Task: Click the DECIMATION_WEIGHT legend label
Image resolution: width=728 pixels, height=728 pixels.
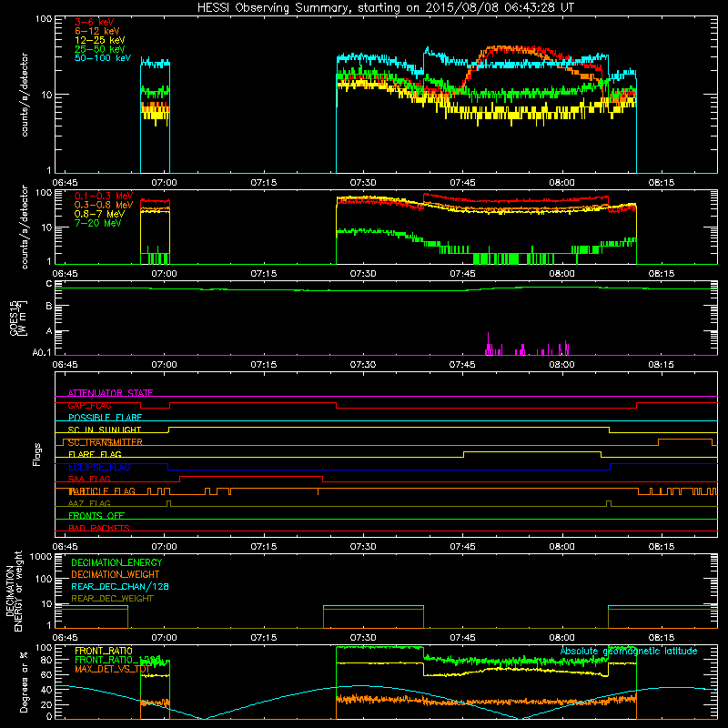Action: pos(116,574)
